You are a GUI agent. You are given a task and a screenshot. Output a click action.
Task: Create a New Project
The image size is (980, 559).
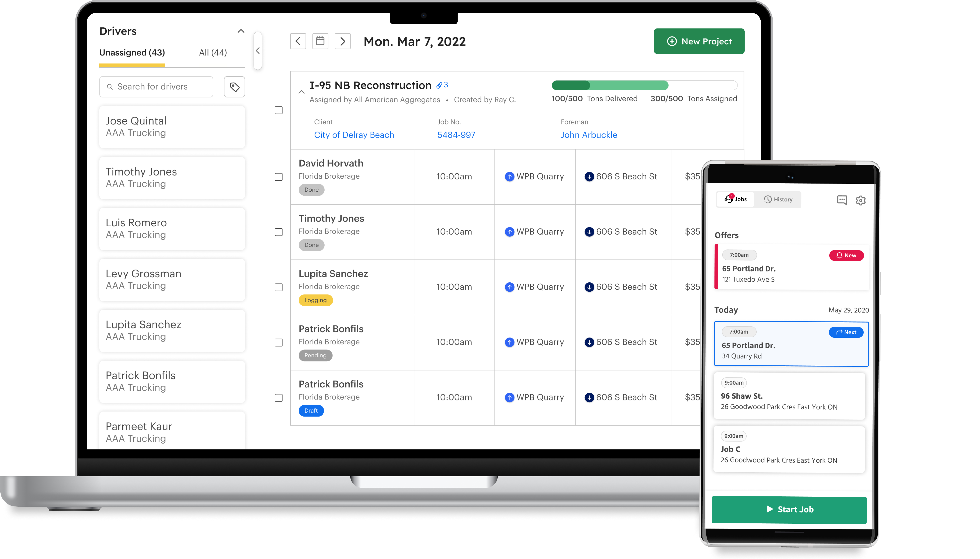(x=699, y=41)
